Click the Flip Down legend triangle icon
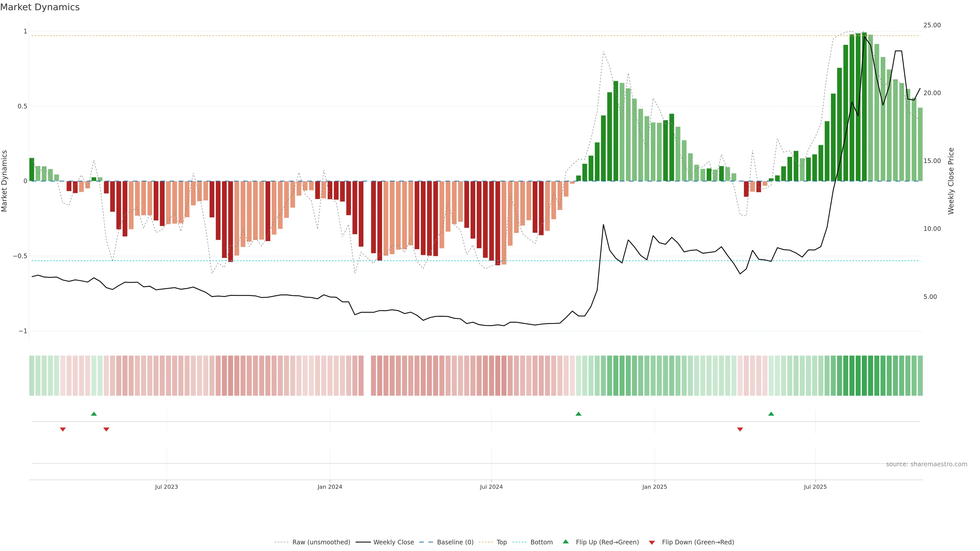 click(x=652, y=542)
